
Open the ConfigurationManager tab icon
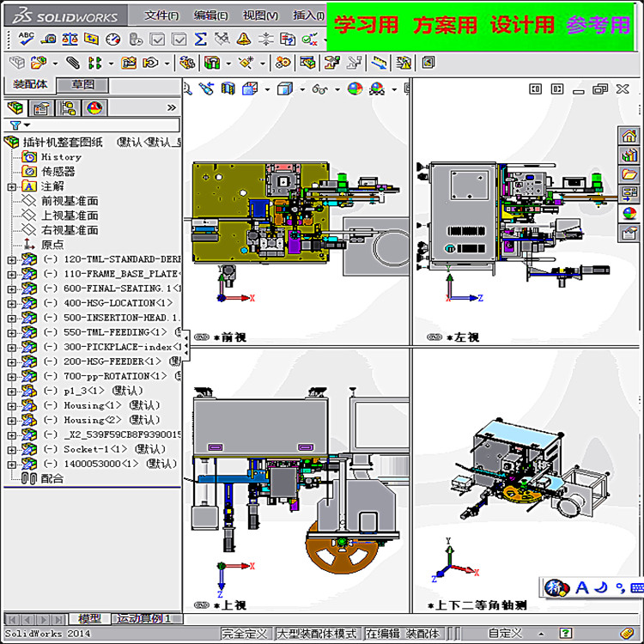(x=68, y=108)
